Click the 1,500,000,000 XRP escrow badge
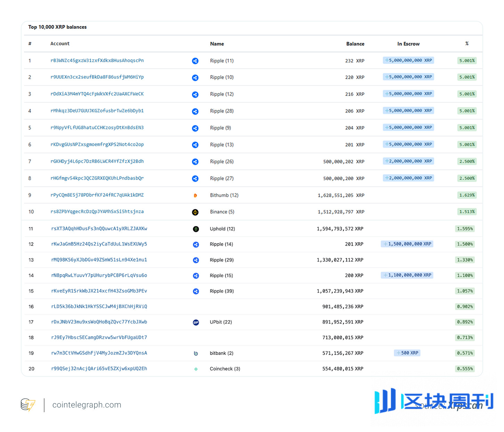 click(407, 244)
